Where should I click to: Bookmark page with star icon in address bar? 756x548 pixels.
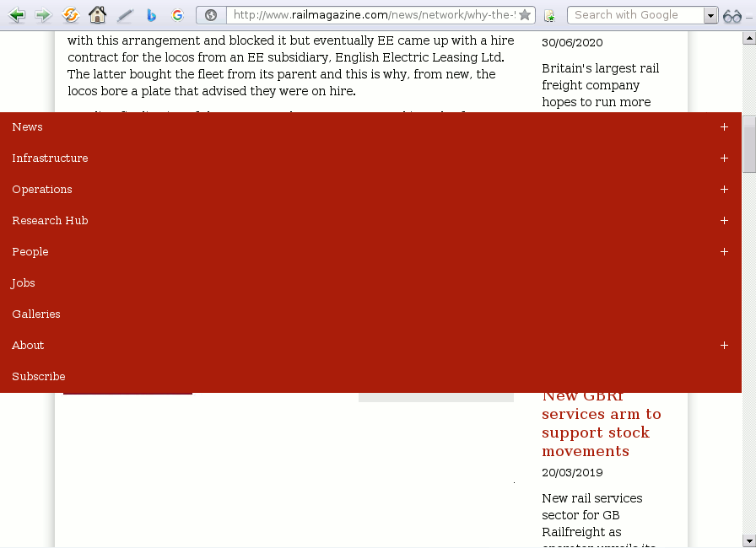coord(525,15)
